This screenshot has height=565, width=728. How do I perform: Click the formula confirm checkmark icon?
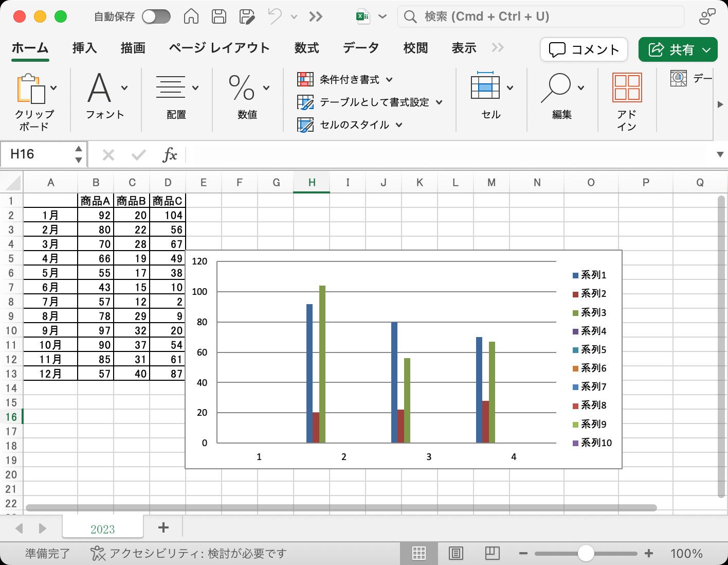(x=139, y=154)
